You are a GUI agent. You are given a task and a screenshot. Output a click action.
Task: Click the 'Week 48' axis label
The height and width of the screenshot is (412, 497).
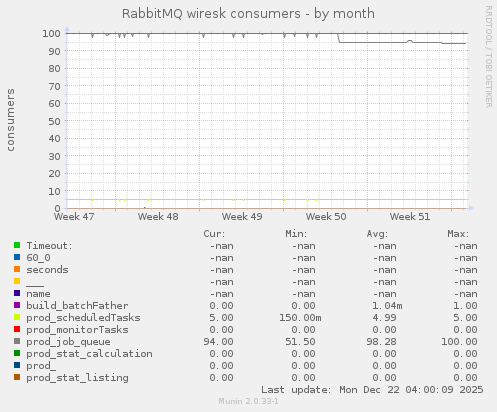(158, 217)
